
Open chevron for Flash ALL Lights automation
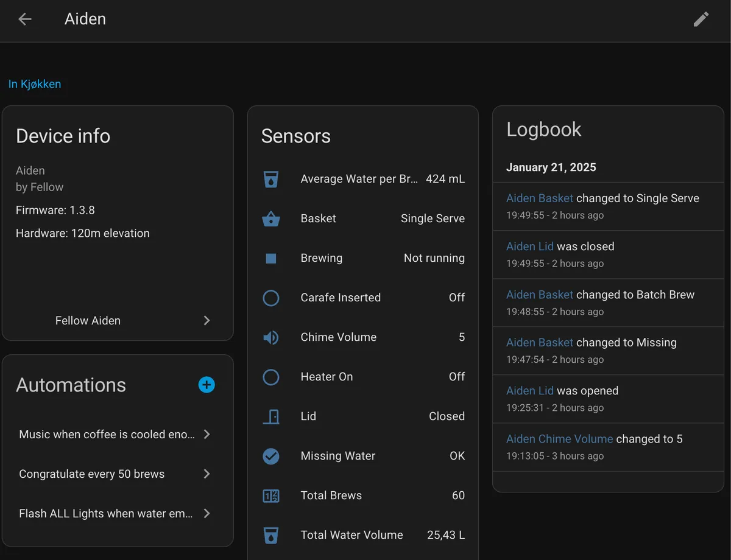coord(207,513)
